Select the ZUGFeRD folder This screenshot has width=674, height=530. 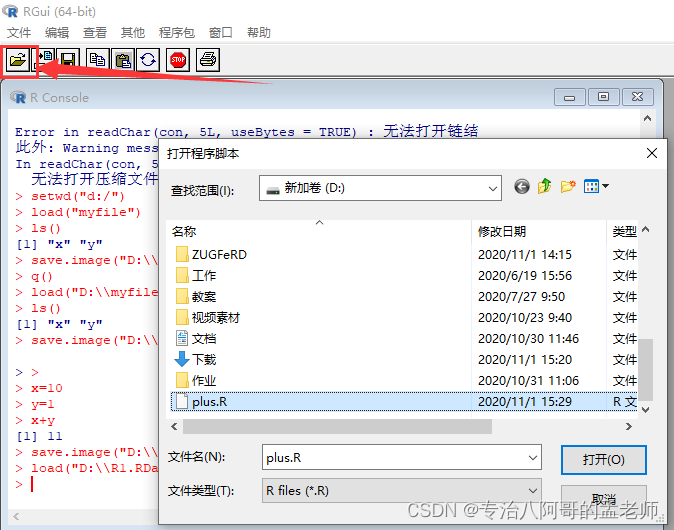click(x=211, y=254)
